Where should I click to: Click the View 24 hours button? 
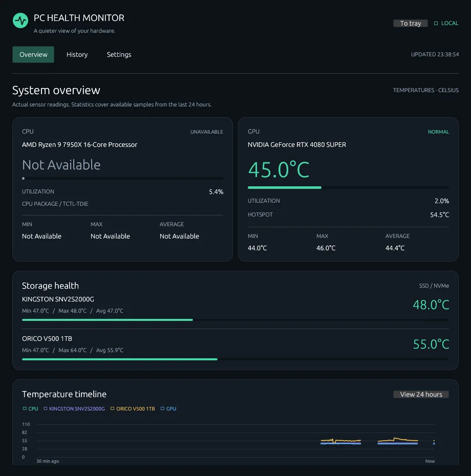point(421,394)
